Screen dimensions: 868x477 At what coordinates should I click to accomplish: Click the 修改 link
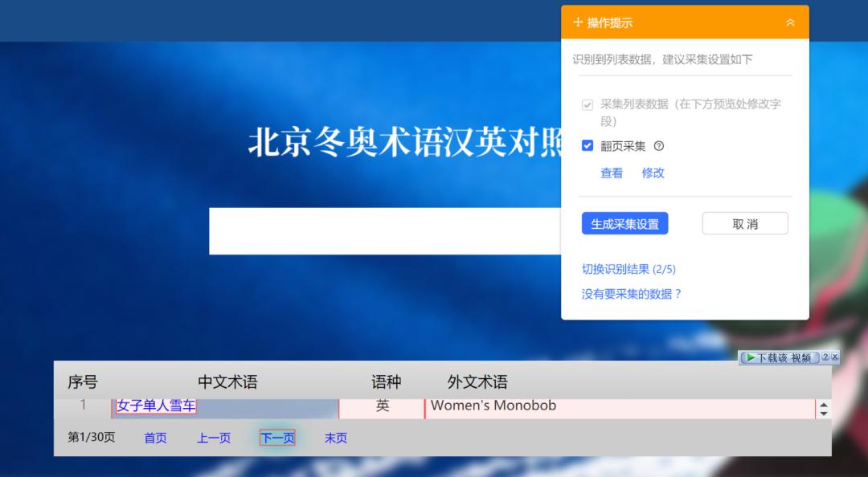(653, 173)
